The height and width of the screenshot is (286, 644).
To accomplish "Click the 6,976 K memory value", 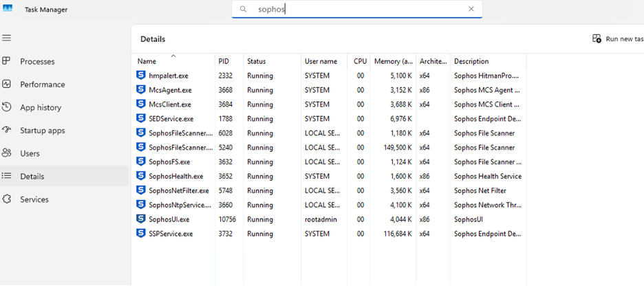I will click(x=401, y=118).
